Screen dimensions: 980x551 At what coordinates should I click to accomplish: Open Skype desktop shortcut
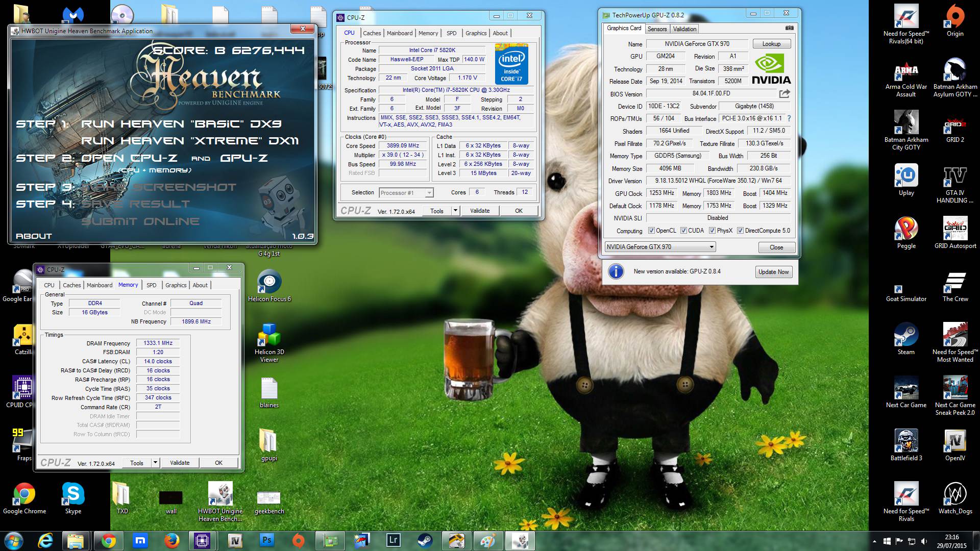[73, 498]
